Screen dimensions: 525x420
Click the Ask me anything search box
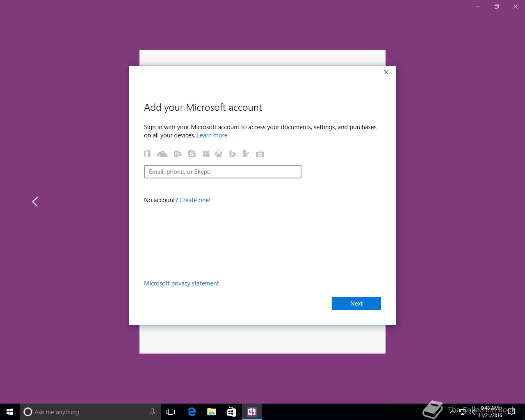(x=90, y=412)
